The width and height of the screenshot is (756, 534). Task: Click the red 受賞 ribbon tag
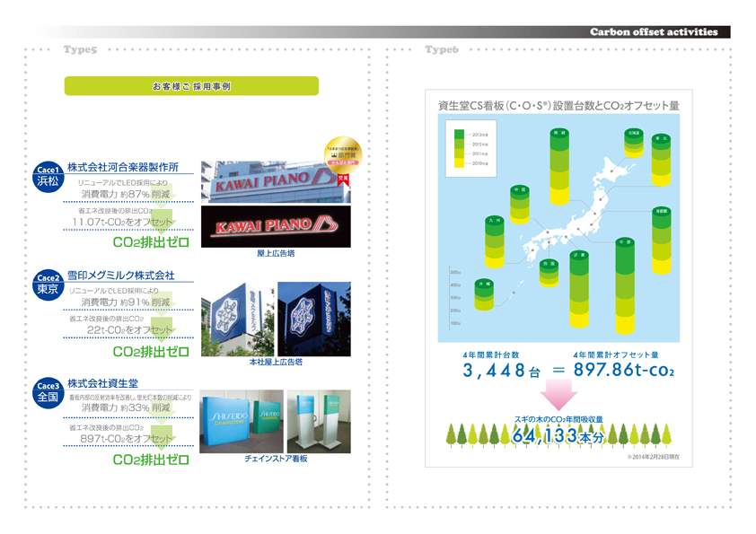(x=343, y=179)
